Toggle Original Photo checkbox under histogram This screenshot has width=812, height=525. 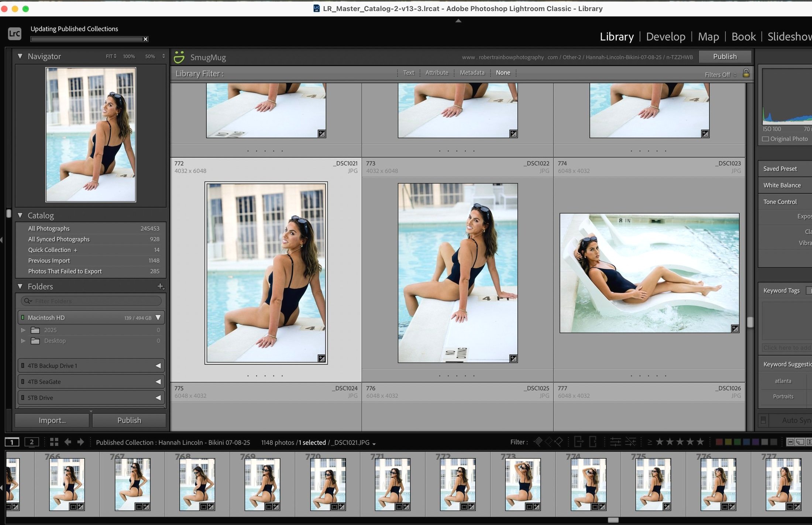(x=765, y=139)
